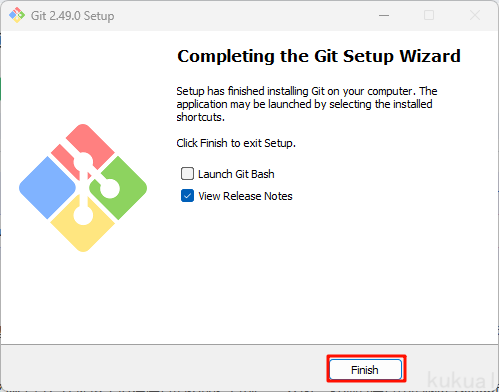
Task: Uncheck the View Release Notes checkbox
Action: tap(187, 196)
